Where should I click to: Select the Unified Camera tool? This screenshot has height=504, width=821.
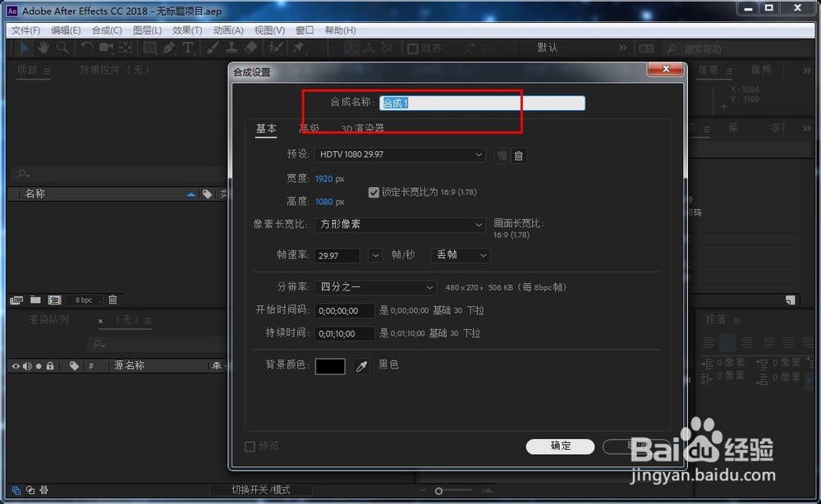coord(106,48)
